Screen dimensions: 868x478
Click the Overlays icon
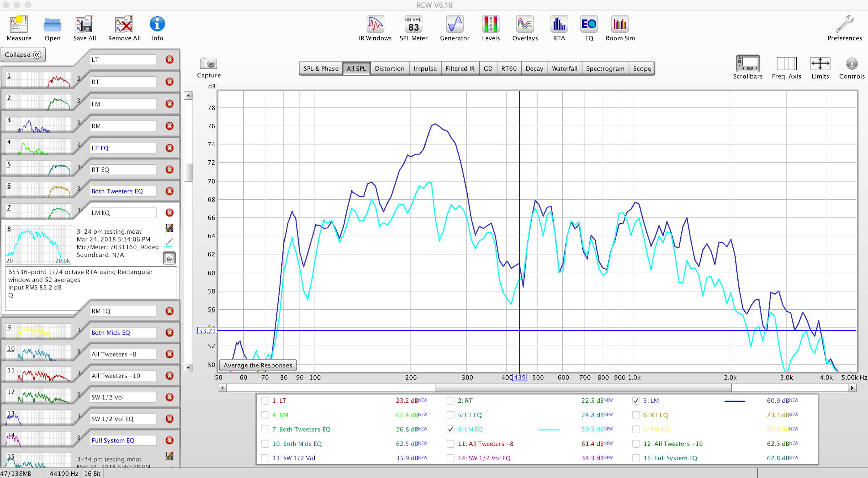coord(526,25)
